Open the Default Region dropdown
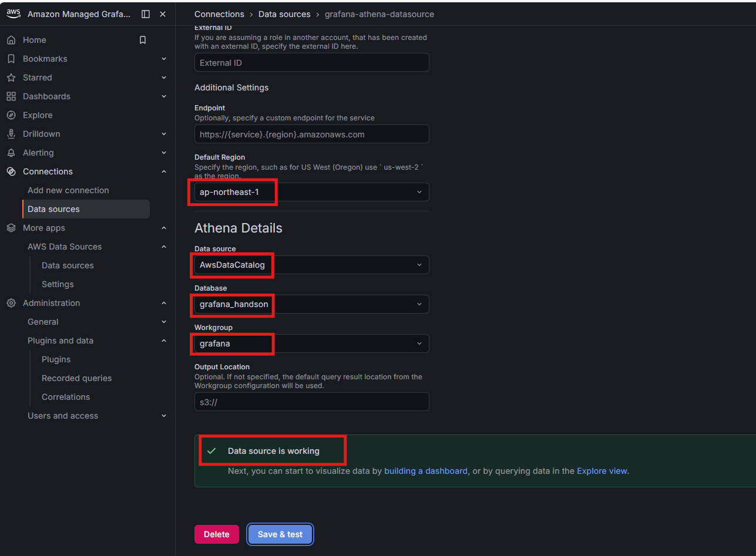756x556 pixels. point(312,192)
